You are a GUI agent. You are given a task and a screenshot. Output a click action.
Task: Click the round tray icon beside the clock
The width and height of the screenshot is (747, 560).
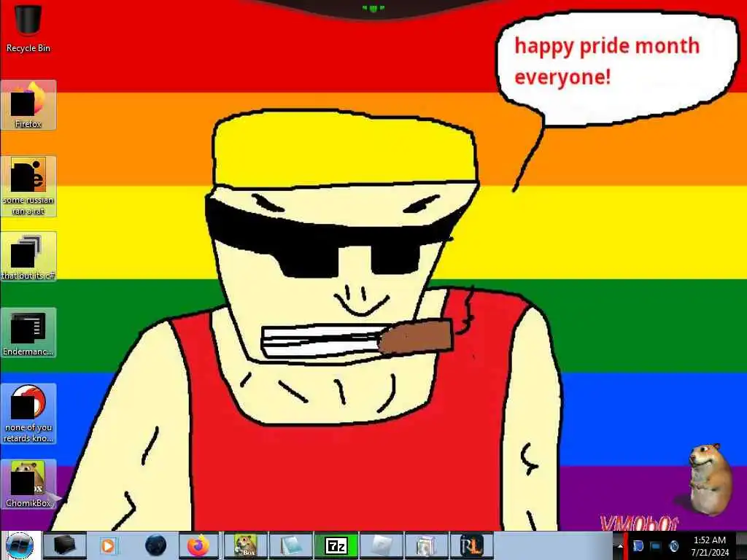pyautogui.click(x=673, y=546)
